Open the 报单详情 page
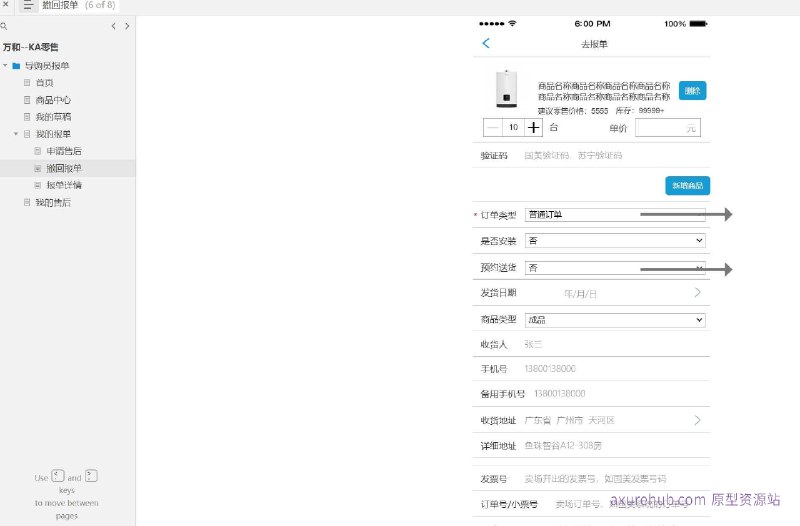The image size is (800, 526). point(64,185)
